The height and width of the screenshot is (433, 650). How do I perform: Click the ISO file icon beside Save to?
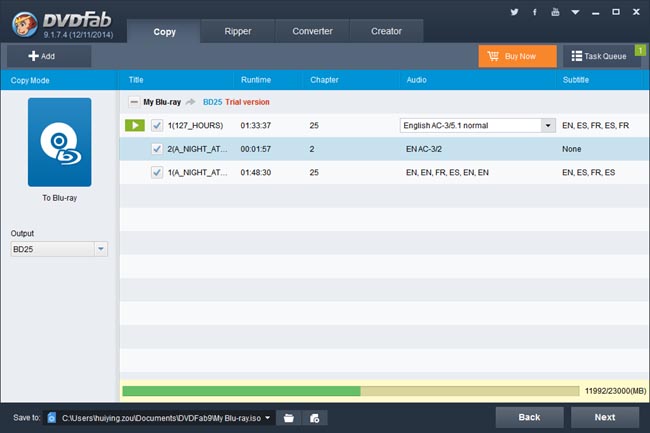click(x=51, y=418)
